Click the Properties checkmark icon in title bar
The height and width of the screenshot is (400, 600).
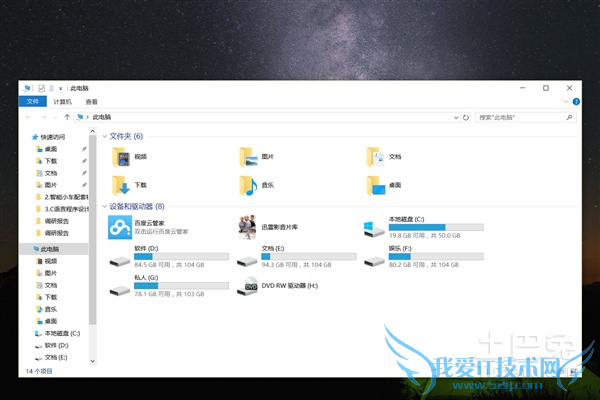pos(41,88)
